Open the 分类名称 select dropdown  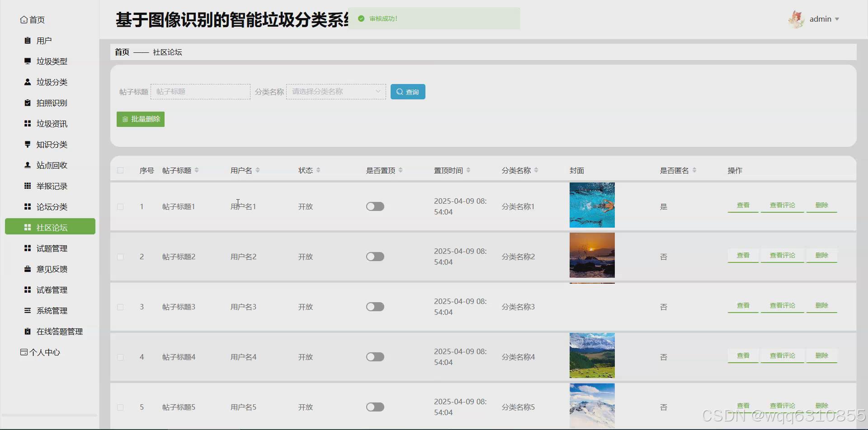click(x=336, y=92)
